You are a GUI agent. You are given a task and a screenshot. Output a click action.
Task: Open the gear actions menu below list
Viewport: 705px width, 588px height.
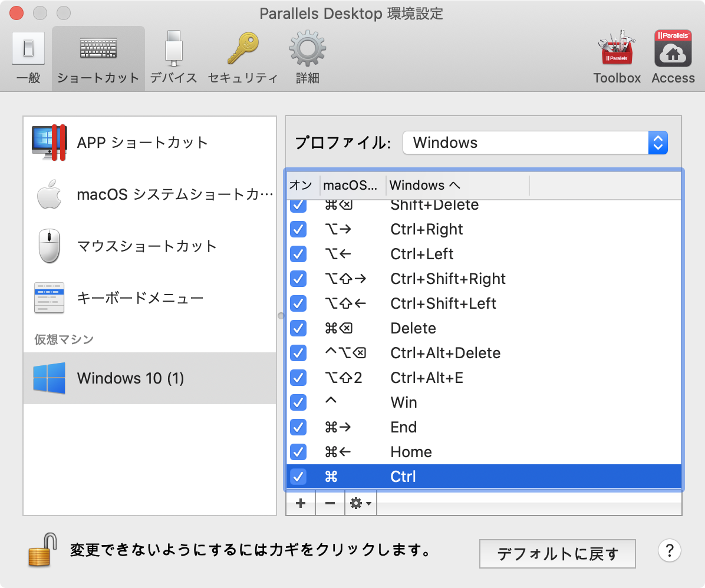(x=361, y=503)
